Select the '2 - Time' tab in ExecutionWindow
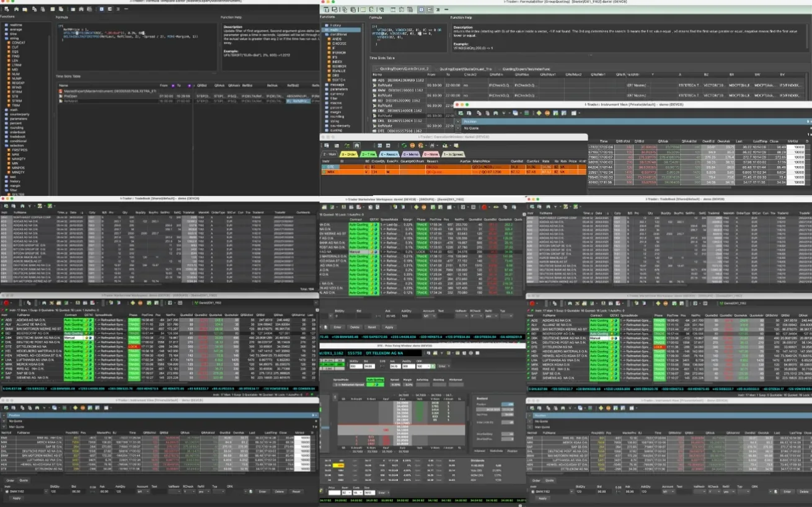 pyautogui.click(x=369, y=154)
